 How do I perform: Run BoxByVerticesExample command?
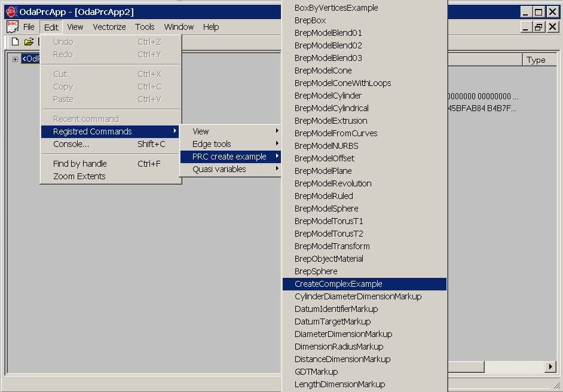pos(365,8)
